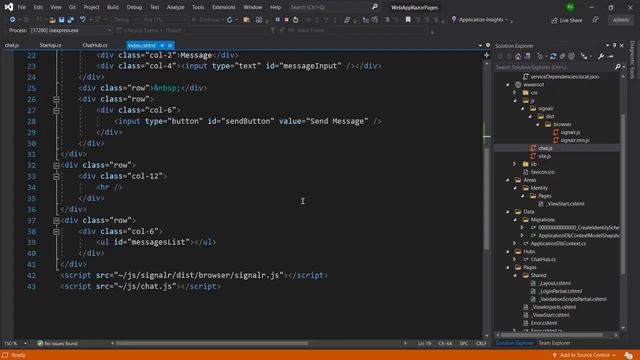Image resolution: width=640 pixels, height=360 pixels.
Task: Restart debugging with the Restart icon
Action: [x=296, y=20]
